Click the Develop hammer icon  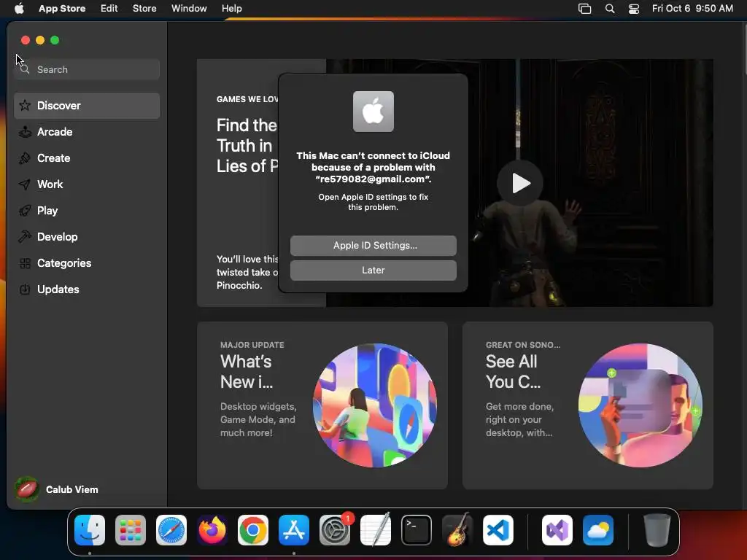tap(25, 237)
